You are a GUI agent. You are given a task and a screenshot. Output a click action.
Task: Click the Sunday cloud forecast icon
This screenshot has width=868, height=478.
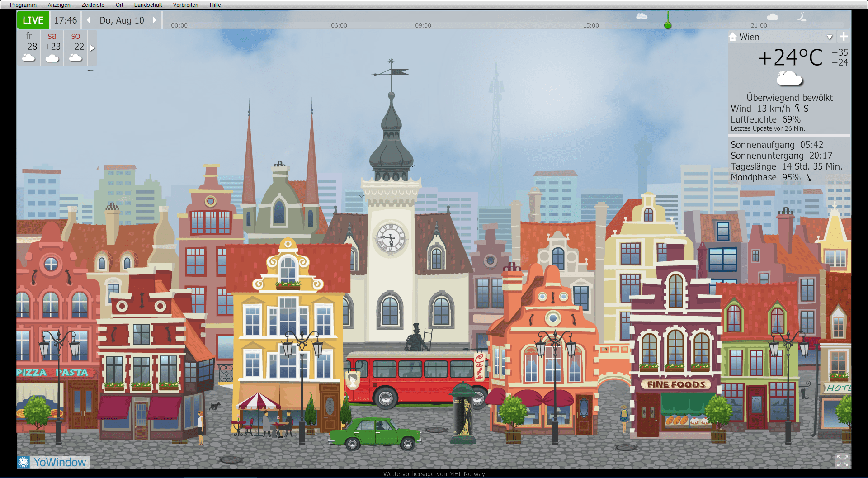click(x=75, y=58)
